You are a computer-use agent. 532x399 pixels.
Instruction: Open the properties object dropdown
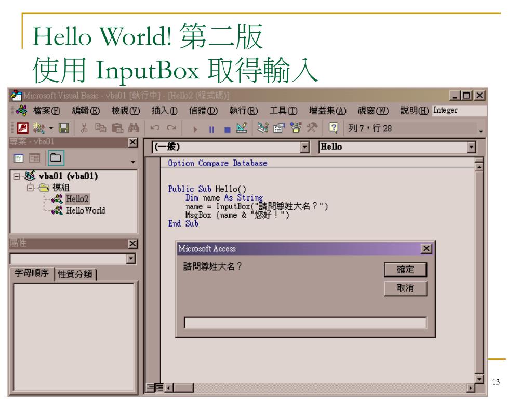pos(130,259)
